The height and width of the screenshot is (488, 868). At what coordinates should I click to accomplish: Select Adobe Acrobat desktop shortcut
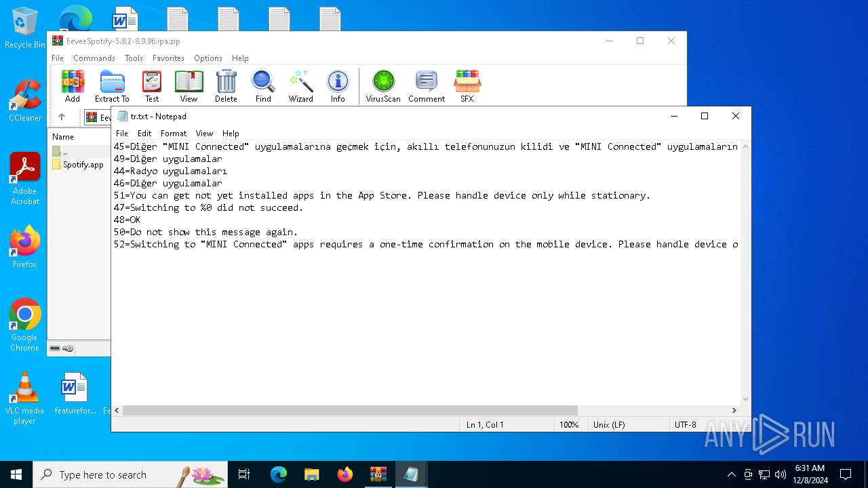click(x=25, y=179)
